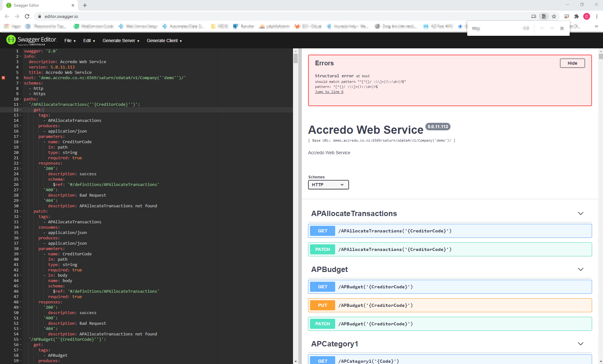Click the Base URL text

coord(382,140)
